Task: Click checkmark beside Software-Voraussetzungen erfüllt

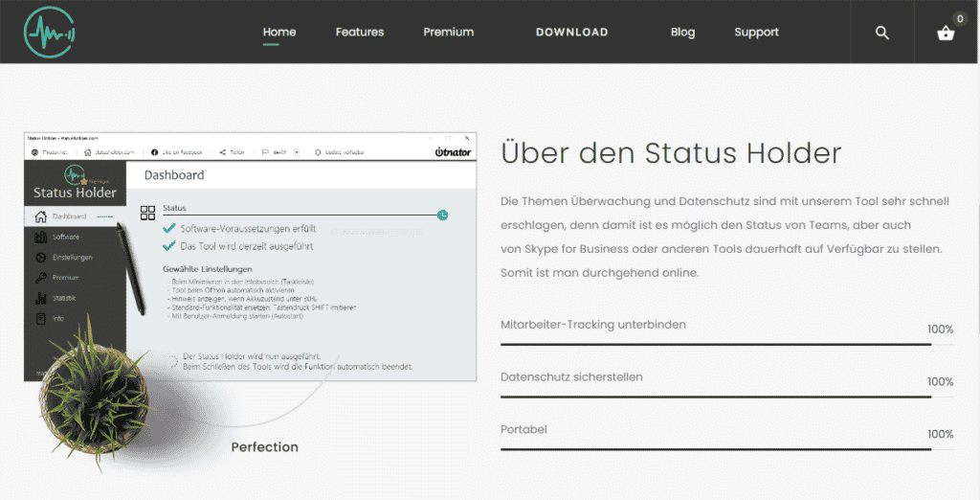Action: [x=168, y=228]
